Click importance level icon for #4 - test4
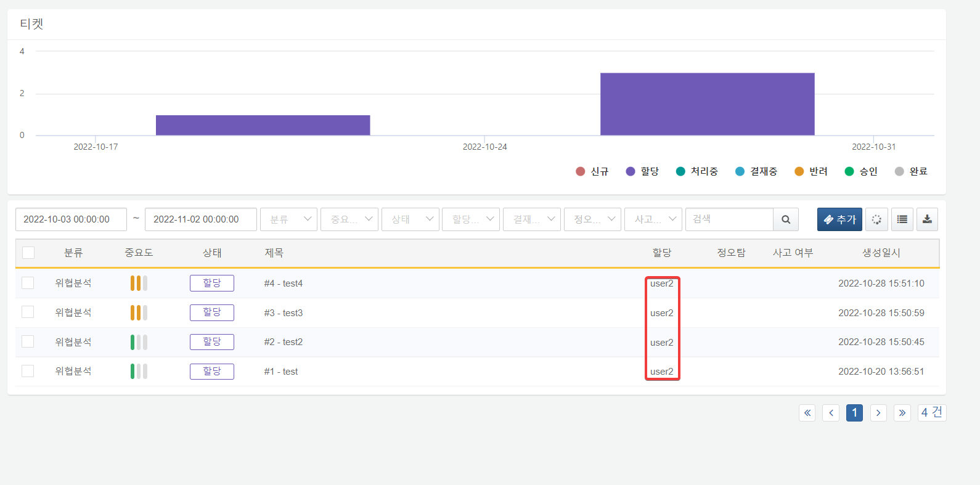 [x=139, y=283]
